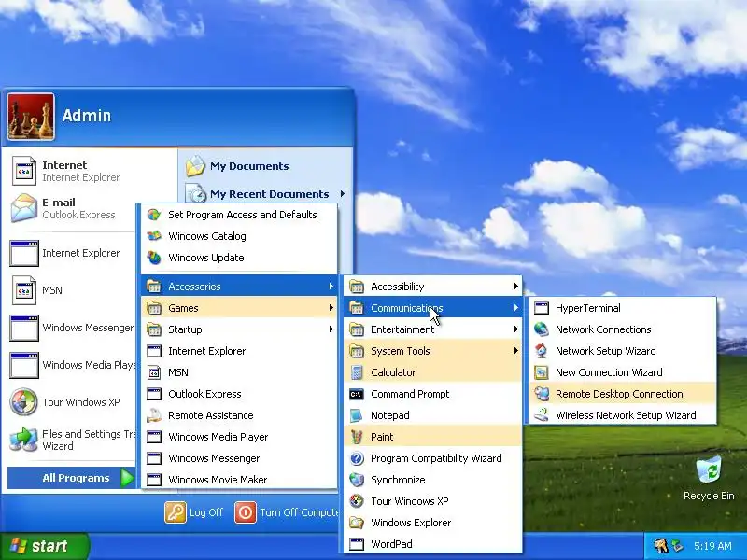Click the Files and Settings Transfer Wizard icon
This screenshot has height=560, width=747.
pos(24,440)
